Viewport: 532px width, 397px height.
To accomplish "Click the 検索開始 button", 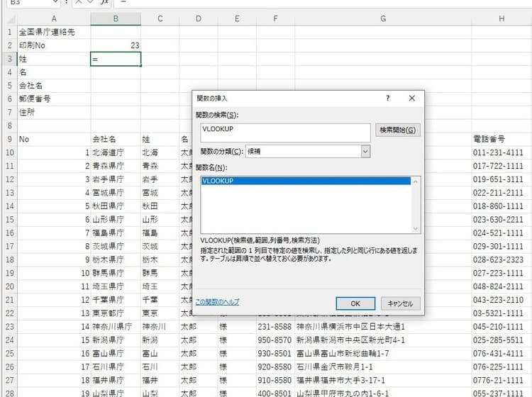I will click(398, 130).
